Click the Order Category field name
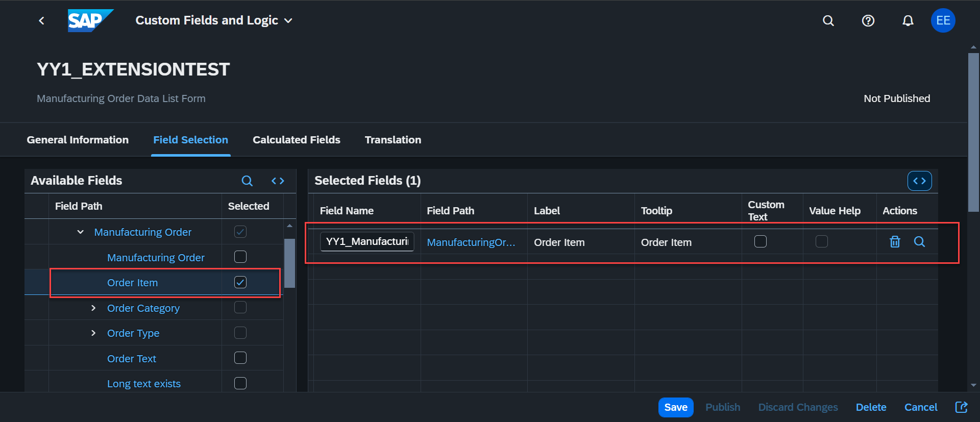Viewport: 980px width, 422px height. pos(143,308)
